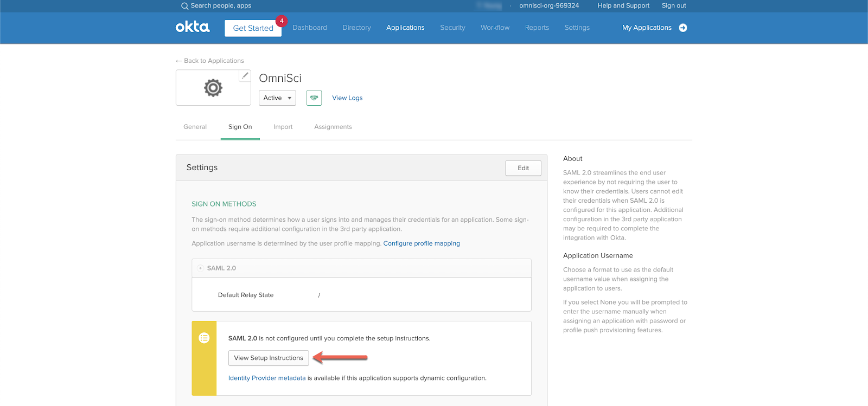868x406 pixels.
Task: Click View Setup Instructions button
Action: [x=269, y=358]
